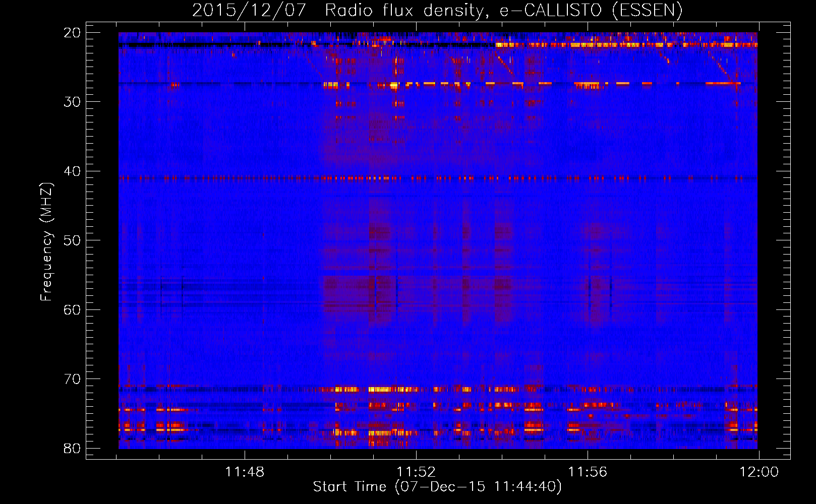This screenshot has height=504, width=816.
Task: Click the 20 frequency tick label
Action: pos(73,33)
